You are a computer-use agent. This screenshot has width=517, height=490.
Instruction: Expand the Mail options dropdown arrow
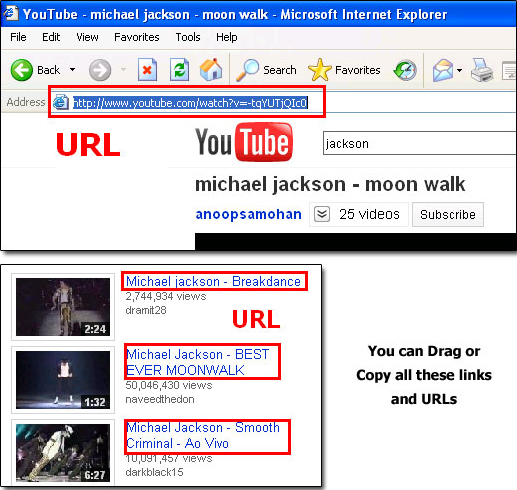click(x=459, y=70)
